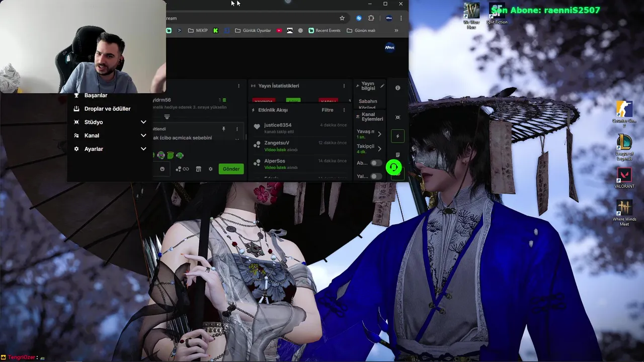Open the emoji picker in chat
Viewport: 644px width, 362px height.
[162, 169]
